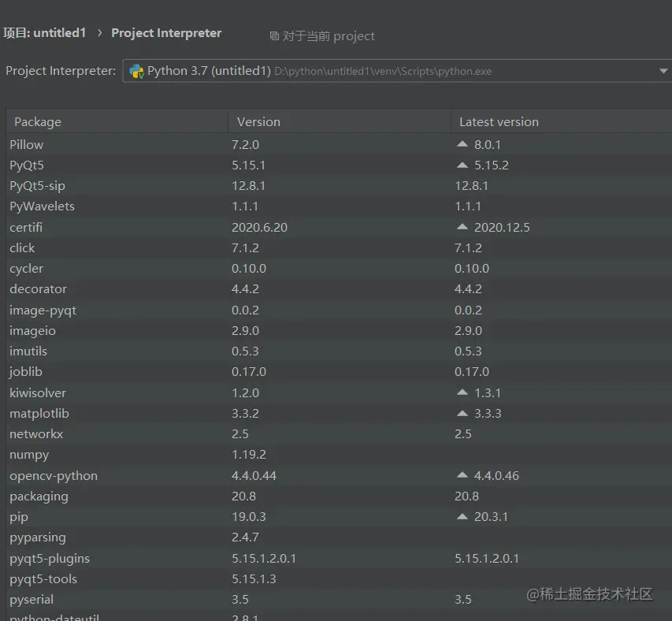This screenshot has height=621, width=672.
Task: Click the Project Interpreter breadcrumb title
Action: click(166, 33)
